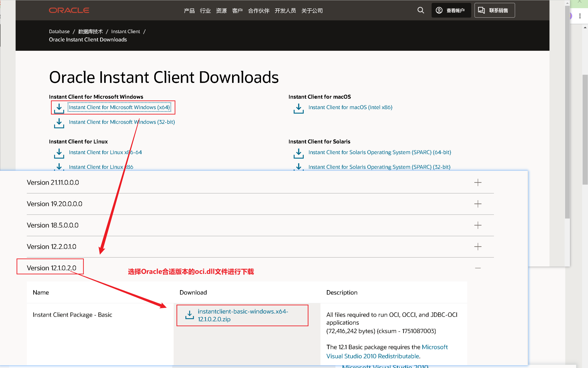Expand Version 21.11.0.0.0 plus icon
This screenshot has width=588, height=368.
coord(478,182)
